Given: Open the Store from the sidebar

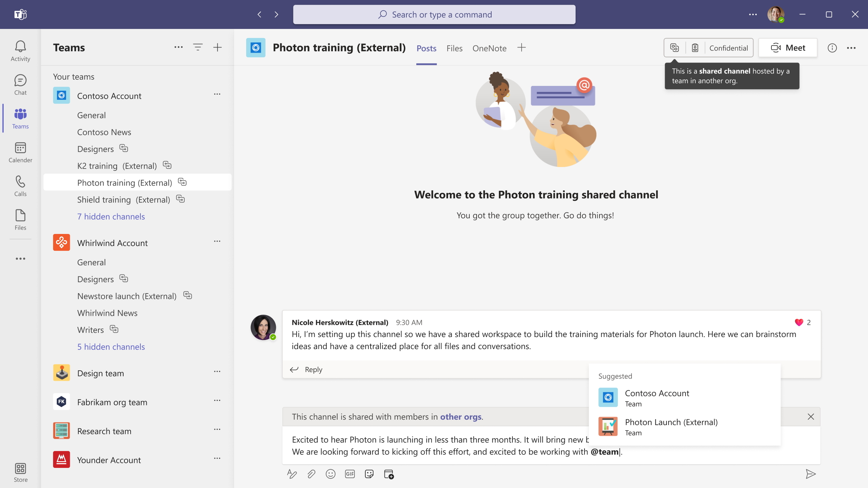Looking at the screenshot, I should (20, 472).
